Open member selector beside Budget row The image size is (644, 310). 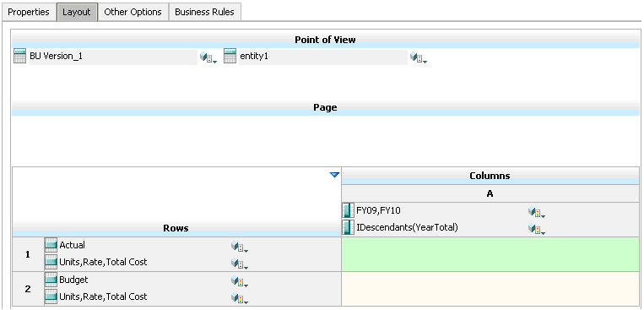click(x=240, y=281)
